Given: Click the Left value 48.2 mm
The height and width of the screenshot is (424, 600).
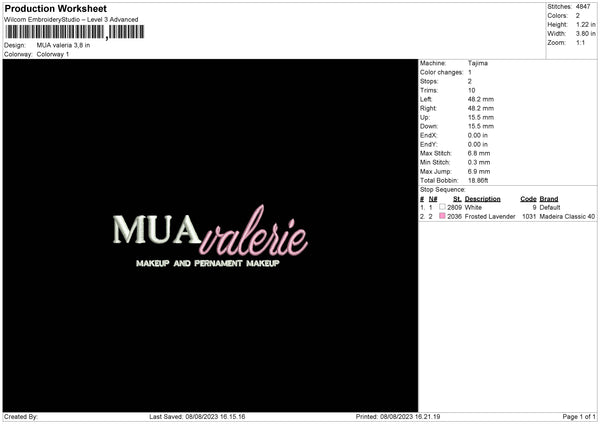Looking at the screenshot, I should (x=481, y=99).
